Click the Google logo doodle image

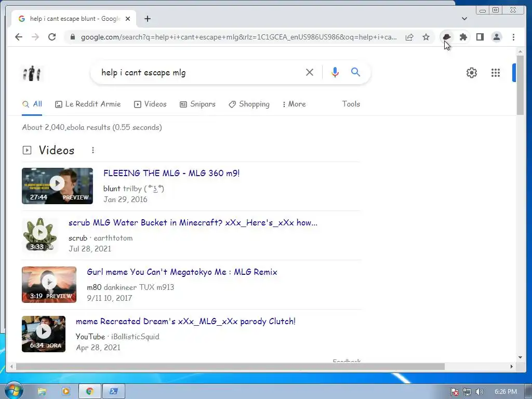pyautogui.click(x=32, y=73)
